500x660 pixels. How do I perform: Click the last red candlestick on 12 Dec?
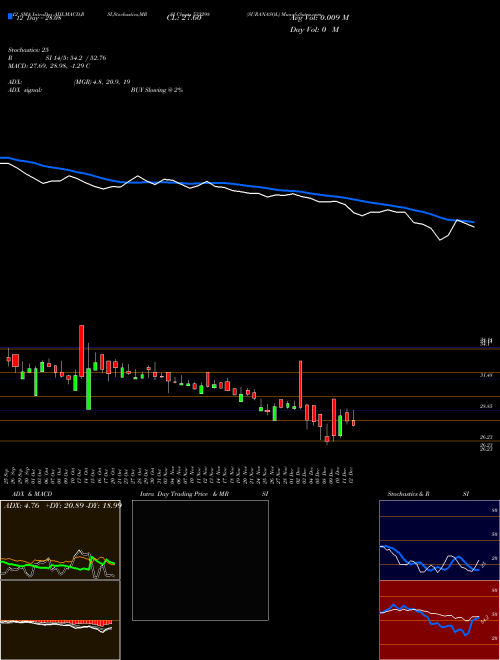(x=354, y=423)
